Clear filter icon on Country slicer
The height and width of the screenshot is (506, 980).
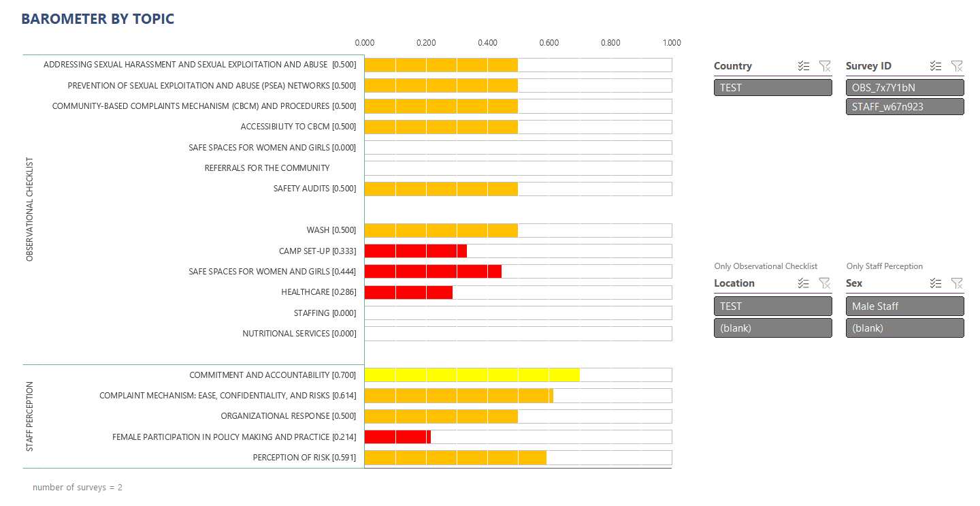[825, 66]
